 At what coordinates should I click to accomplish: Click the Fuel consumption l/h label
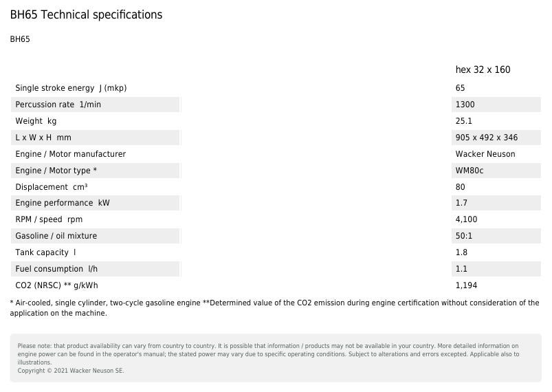58,269
